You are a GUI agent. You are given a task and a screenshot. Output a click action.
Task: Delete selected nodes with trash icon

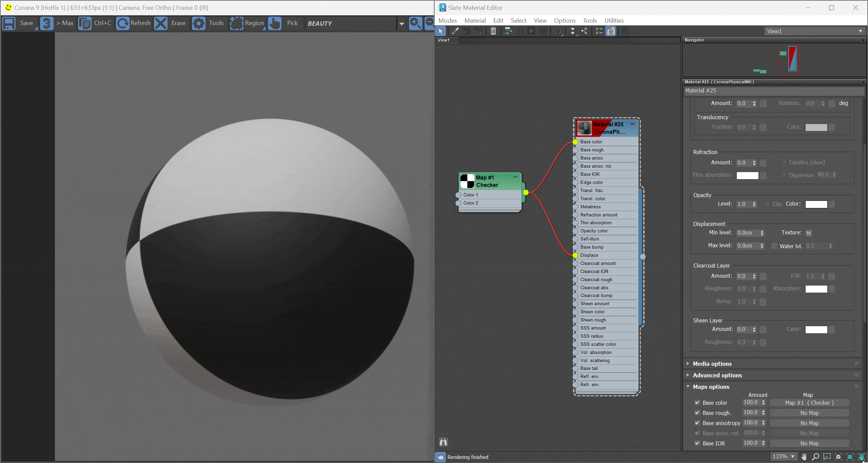pos(493,31)
